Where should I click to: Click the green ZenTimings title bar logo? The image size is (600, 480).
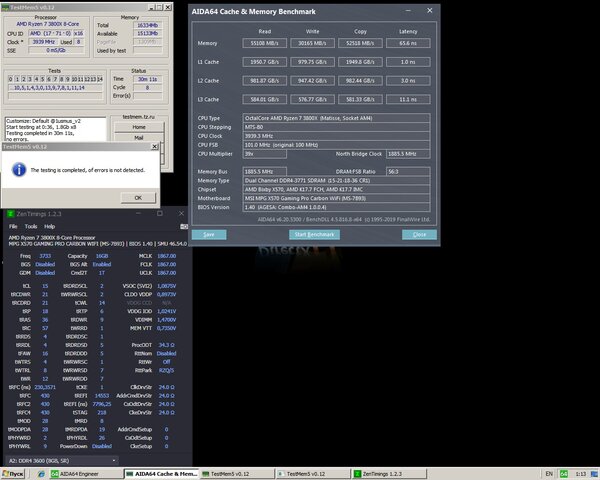[x=11, y=214]
